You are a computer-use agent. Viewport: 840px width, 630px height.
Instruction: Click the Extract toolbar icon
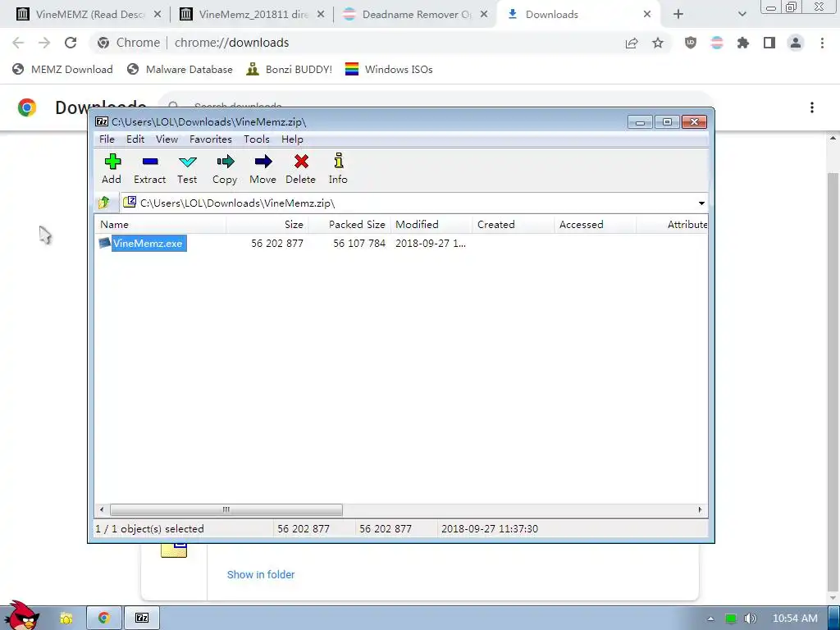click(x=150, y=169)
